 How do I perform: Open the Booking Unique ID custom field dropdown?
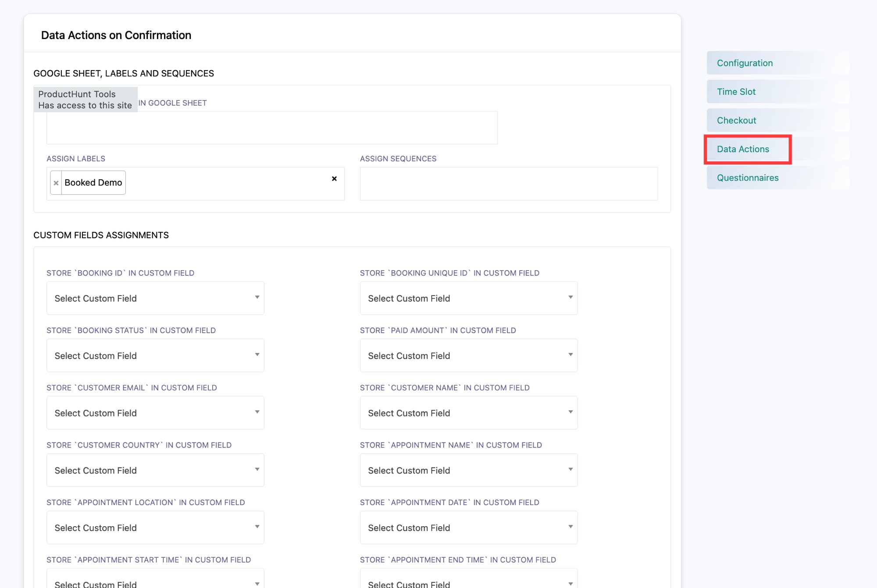click(x=469, y=298)
